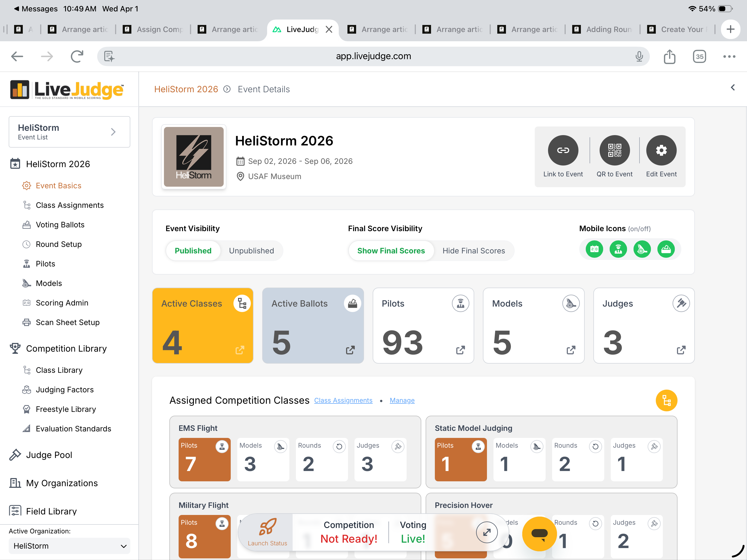Screen dimensions: 747x560
Task: Click the yellow class hierarchy button
Action: click(x=666, y=400)
